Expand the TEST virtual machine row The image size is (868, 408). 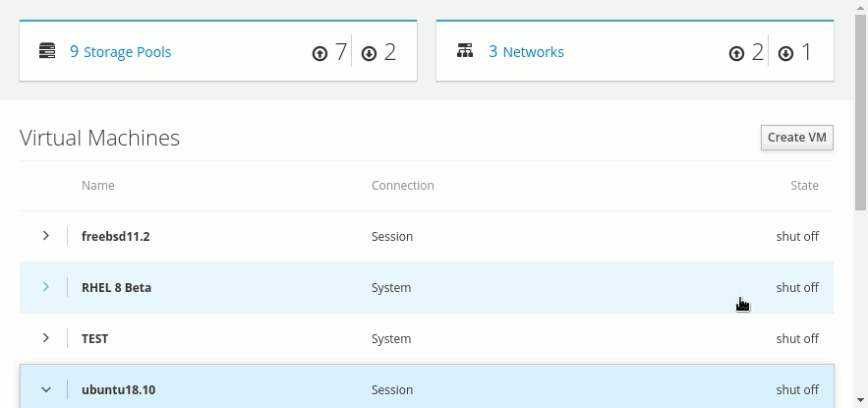coord(45,338)
